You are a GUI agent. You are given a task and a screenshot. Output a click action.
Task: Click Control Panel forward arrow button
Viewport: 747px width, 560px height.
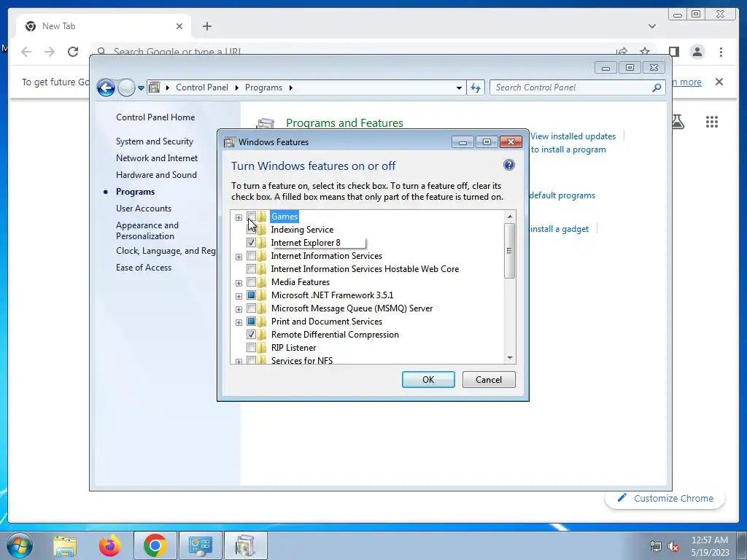[x=126, y=87]
